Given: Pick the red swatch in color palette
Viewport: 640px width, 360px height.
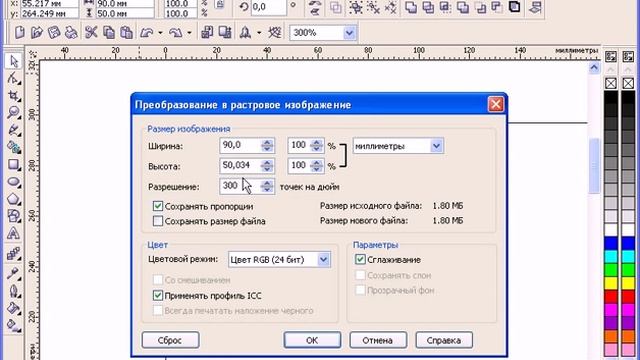Looking at the screenshot, I should 611,296.
